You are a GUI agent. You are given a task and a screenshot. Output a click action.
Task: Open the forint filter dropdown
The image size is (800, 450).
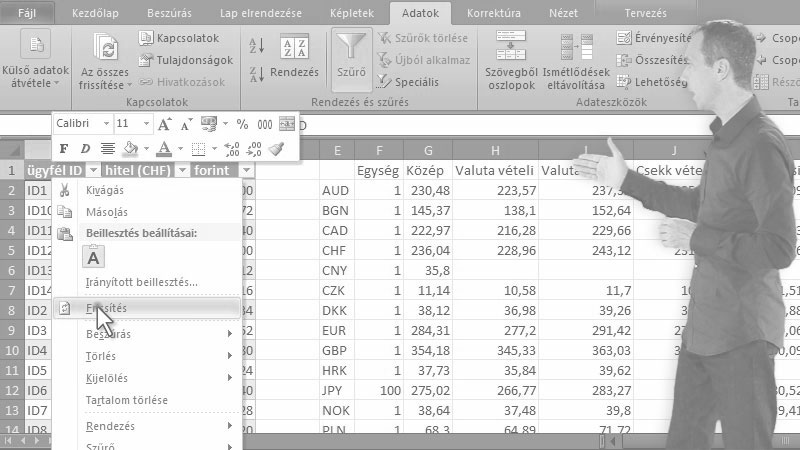tap(246, 170)
